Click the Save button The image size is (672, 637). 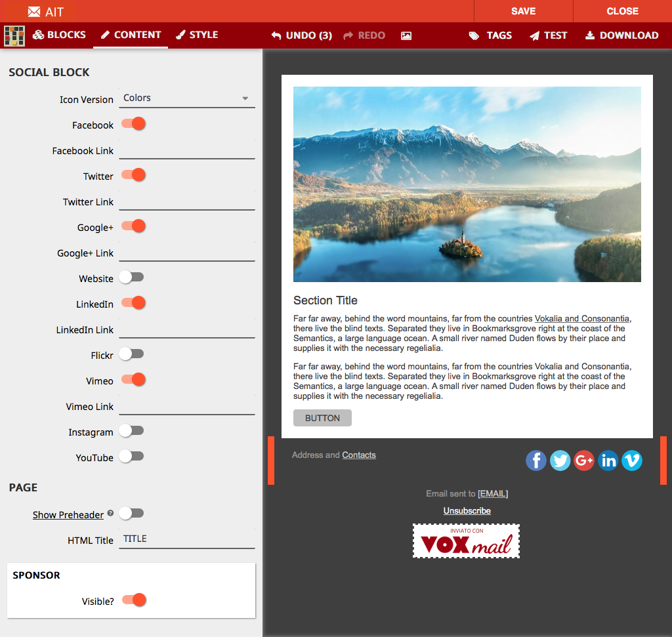pyautogui.click(x=523, y=11)
